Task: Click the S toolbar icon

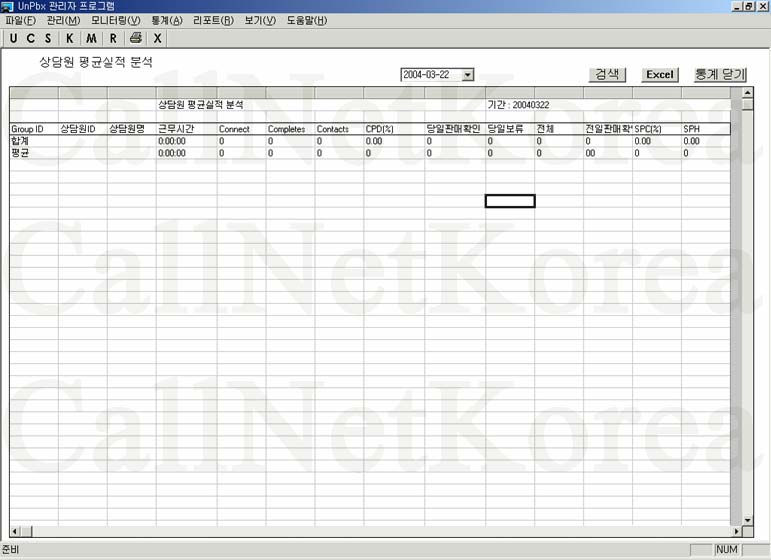Action: pyautogui.click(x=48, y=39)
